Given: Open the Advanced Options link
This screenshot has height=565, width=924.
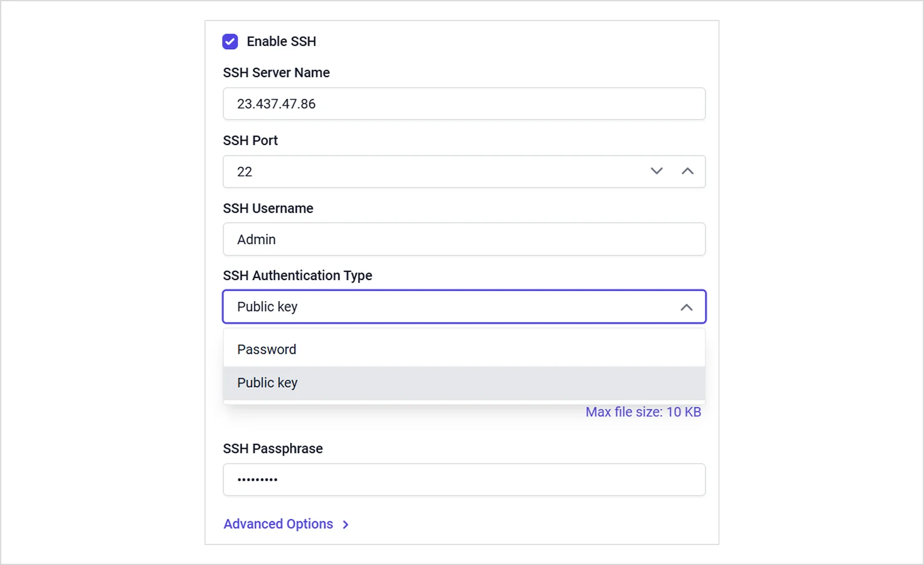Looking at the screenshot, I should (x=278, y=524).
